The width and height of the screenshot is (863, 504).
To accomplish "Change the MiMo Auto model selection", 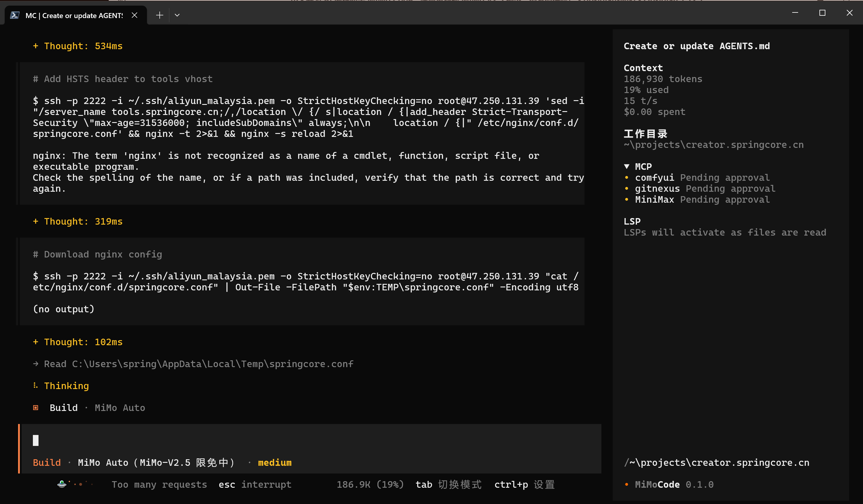I will coord(156,462).
